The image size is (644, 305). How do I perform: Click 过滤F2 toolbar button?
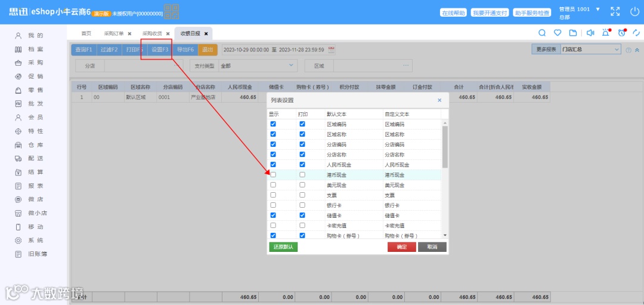coord(109,50)
